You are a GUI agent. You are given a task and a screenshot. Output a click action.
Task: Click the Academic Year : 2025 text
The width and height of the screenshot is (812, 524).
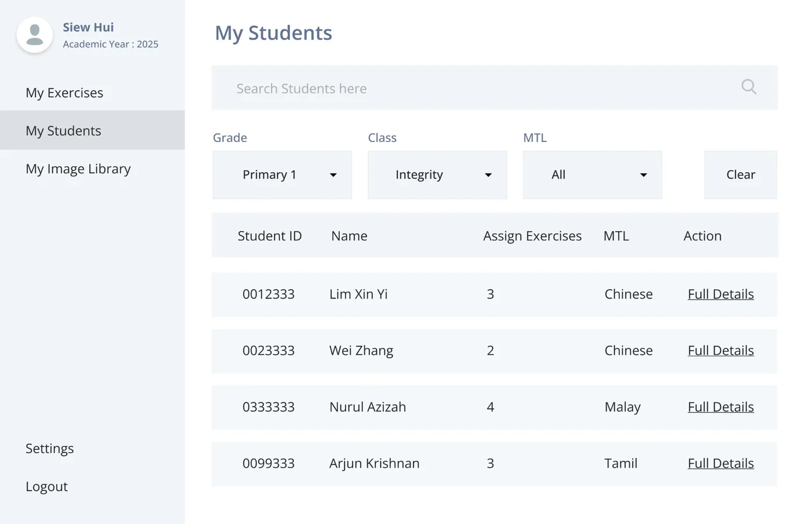[x=111, y=44]
